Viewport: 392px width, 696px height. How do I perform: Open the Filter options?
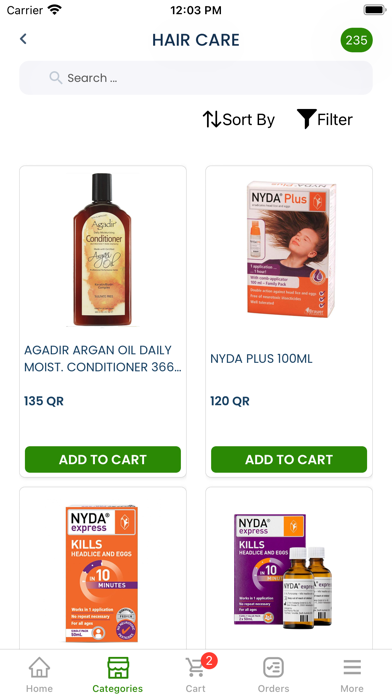tap(325, 119)
